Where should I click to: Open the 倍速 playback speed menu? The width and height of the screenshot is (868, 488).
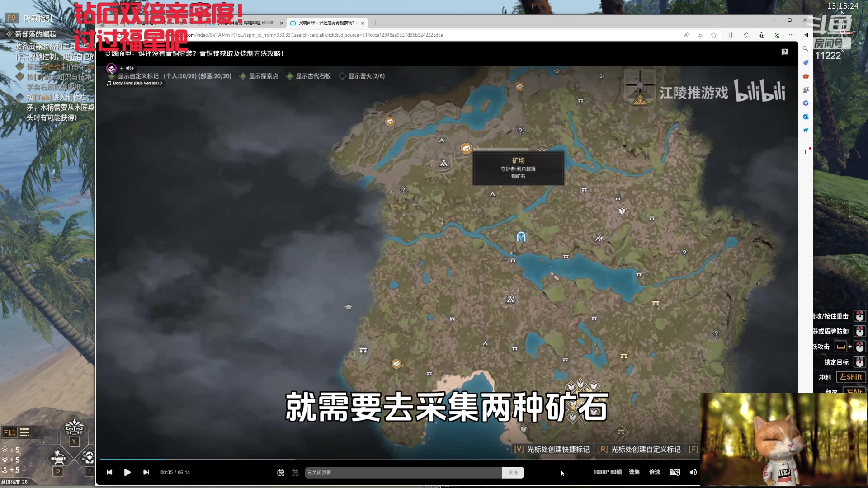[x=655, y=472]
